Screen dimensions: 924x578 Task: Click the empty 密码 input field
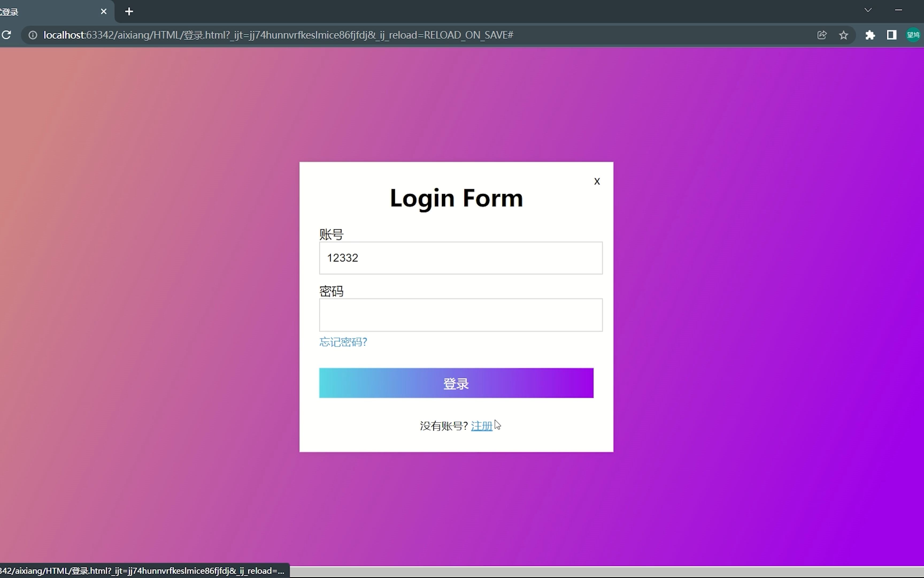pos(461,315)
